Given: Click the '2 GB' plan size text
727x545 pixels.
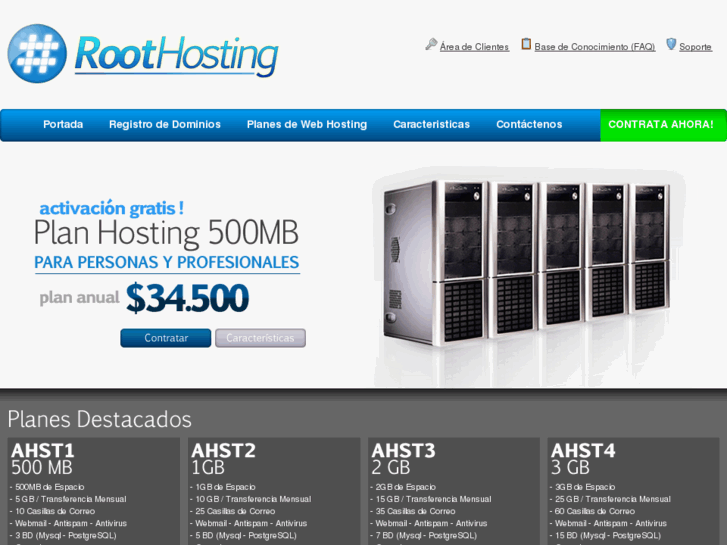Looking at the screenshot, I should [390, 468].
